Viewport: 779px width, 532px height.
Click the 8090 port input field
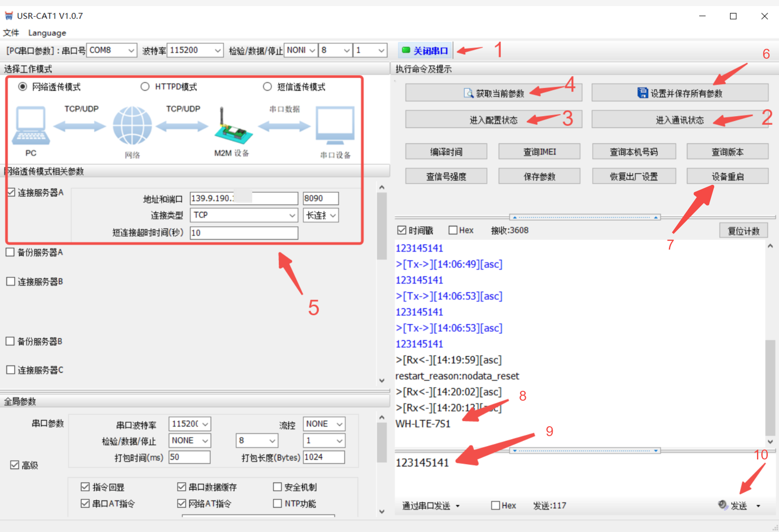321,198
